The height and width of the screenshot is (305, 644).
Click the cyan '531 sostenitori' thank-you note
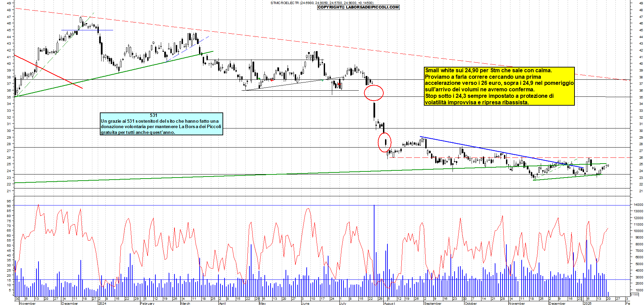point(162,124)
